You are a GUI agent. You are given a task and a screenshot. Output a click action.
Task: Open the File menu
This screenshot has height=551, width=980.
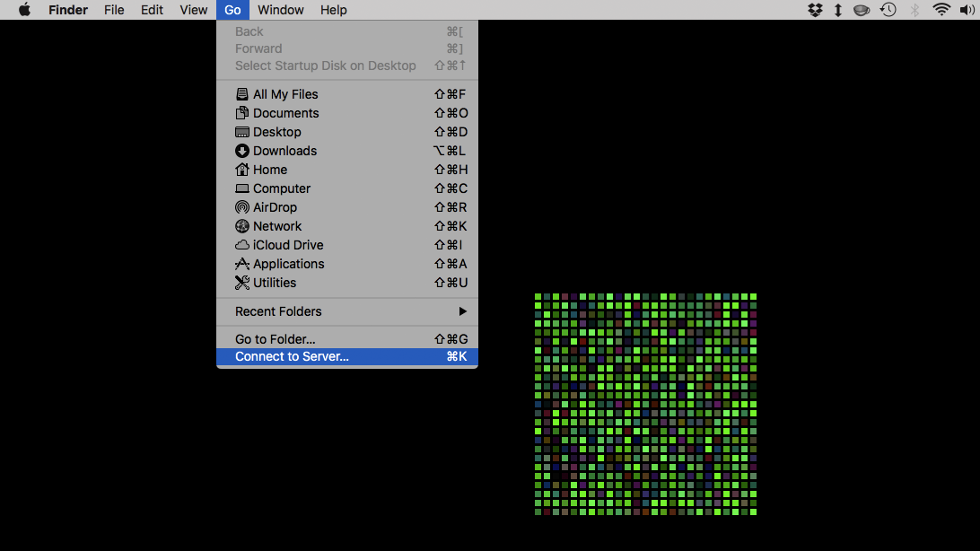tap(114, 10)
